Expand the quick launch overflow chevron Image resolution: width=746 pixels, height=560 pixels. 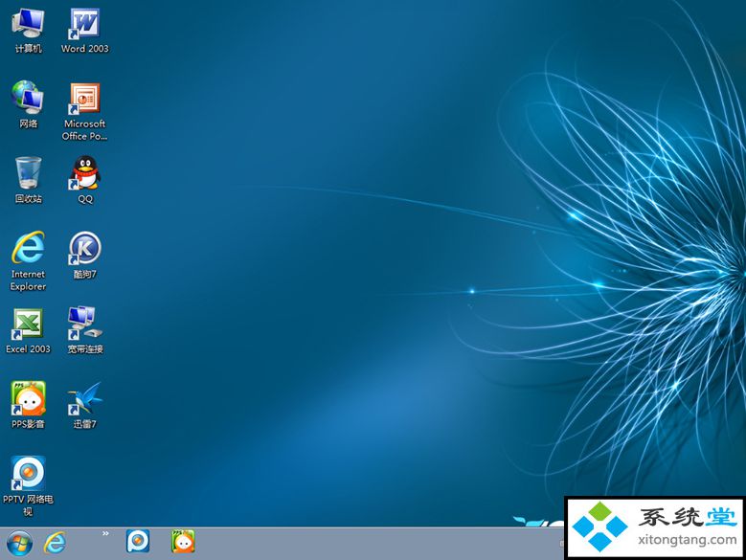[x=105, y=534]
